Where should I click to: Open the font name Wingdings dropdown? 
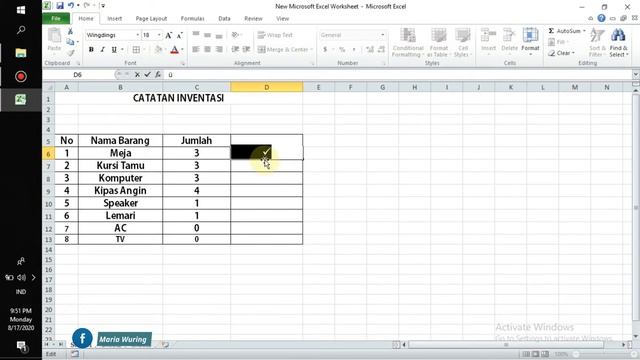pyautogui.click(x=138, y=35)
